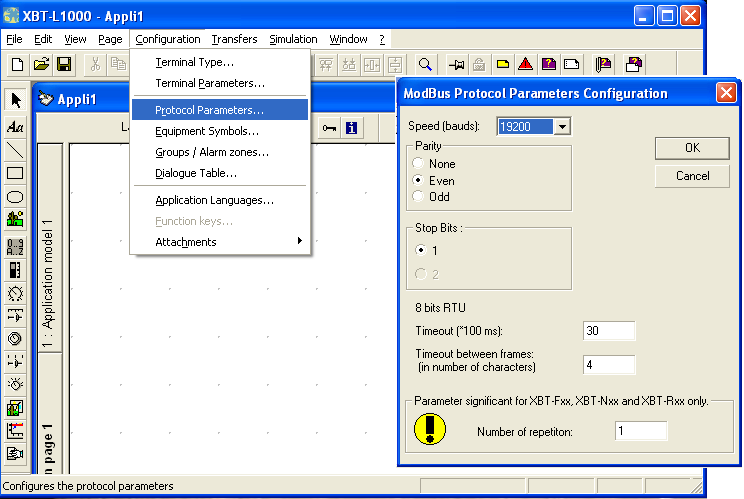Viewport: 744px width, 499px height.
Task: Select the rectangle drawing tool
Action: [15, 173]
